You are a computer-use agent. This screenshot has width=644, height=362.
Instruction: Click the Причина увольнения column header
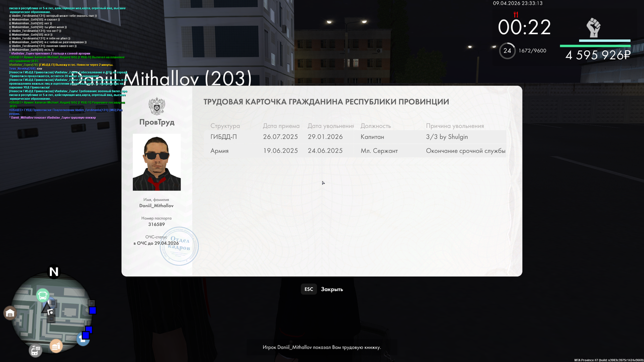pos(455,126)
